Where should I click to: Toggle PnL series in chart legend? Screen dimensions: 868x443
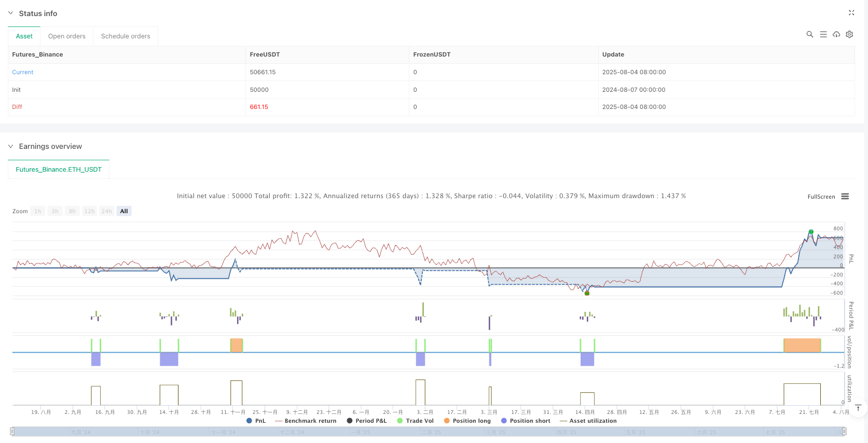[x=256, y=421]
